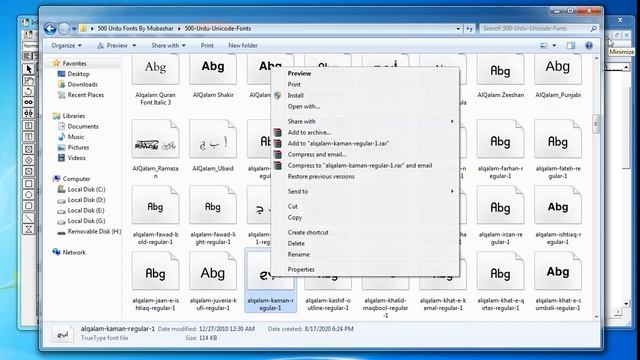Select alqalam-farhan-regular-1 font icon
This screenshot has height=360, width=640.
(500, 139)
